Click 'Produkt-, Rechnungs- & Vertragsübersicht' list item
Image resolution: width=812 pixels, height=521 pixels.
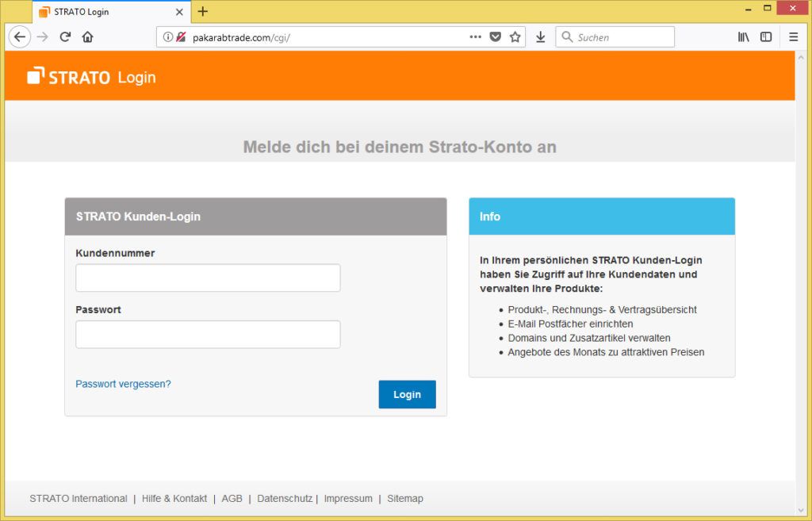[603, 310]
